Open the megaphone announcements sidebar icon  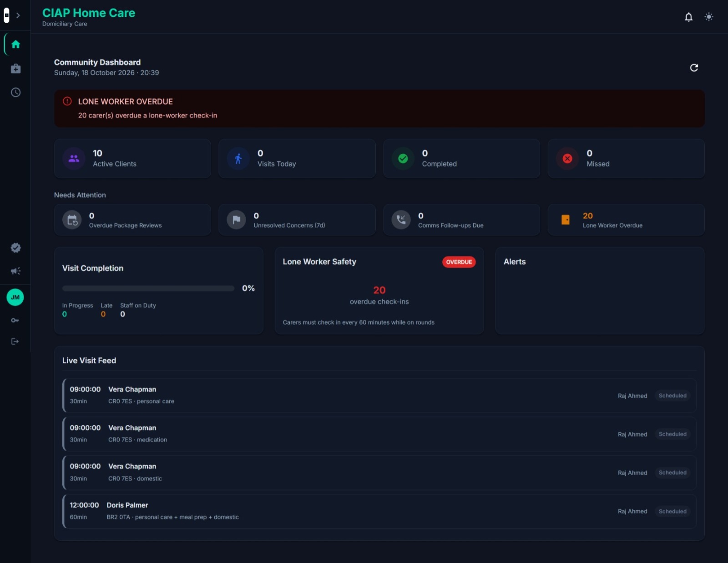[15, 271]
